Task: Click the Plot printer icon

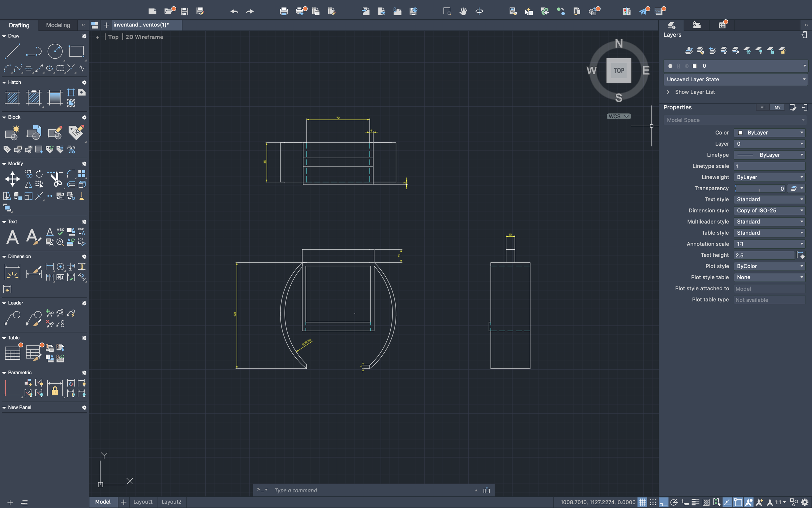Action: [x=284, y=11]
